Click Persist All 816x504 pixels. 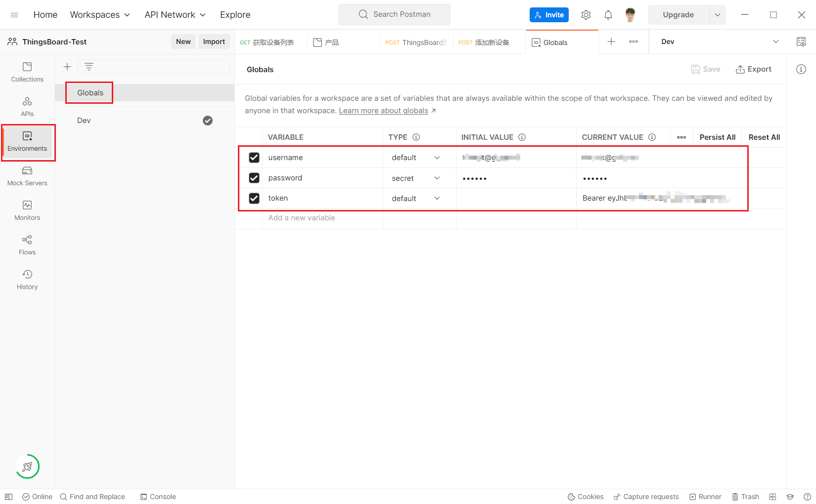pyautogui.click(x=718, y=137)
